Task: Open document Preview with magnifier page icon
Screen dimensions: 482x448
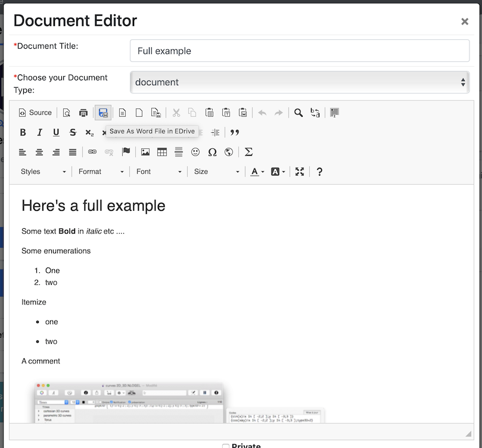Action: [x=66, y=113]
